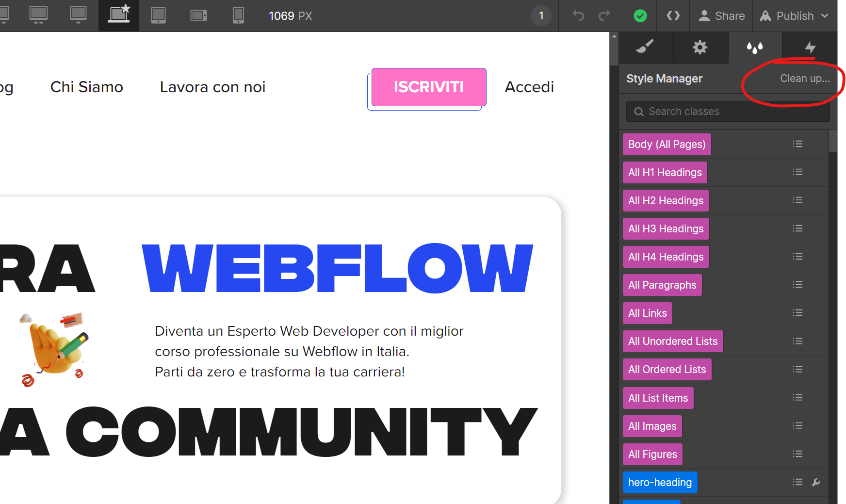Click the notification badge showing 1
The image size is (846, 504).
[541, 16]
